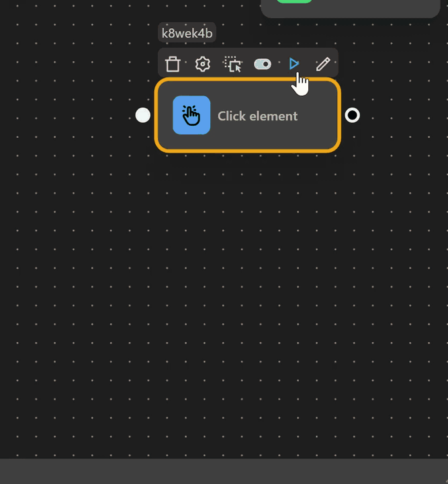
Task: Click the white input connector handle
Action: click(x=143, y=116)
